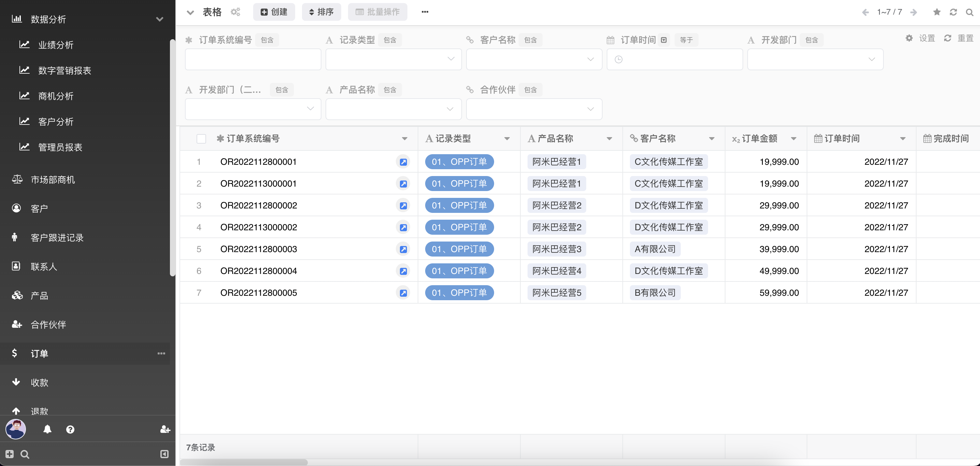Image resolution: width=980 pixels, height=466 pixels.
Task: Collapse the 数据分析 sidebar section
Action: click(x=160, y=19)
